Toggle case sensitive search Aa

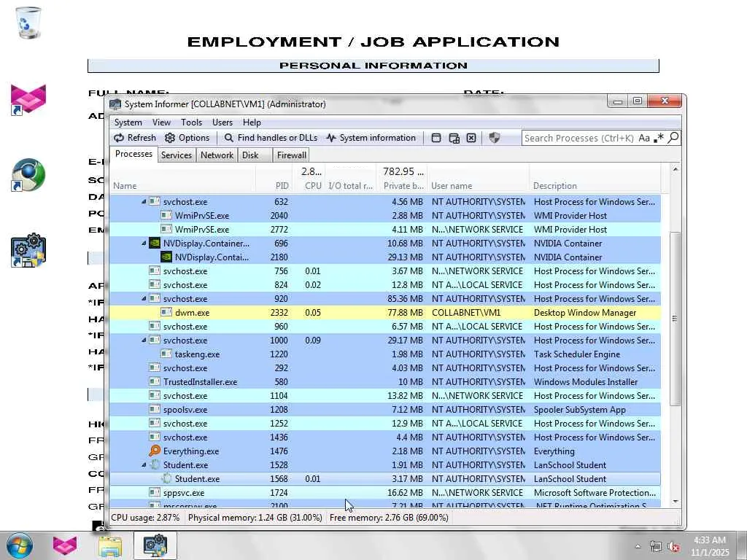(x=644, y=138)
